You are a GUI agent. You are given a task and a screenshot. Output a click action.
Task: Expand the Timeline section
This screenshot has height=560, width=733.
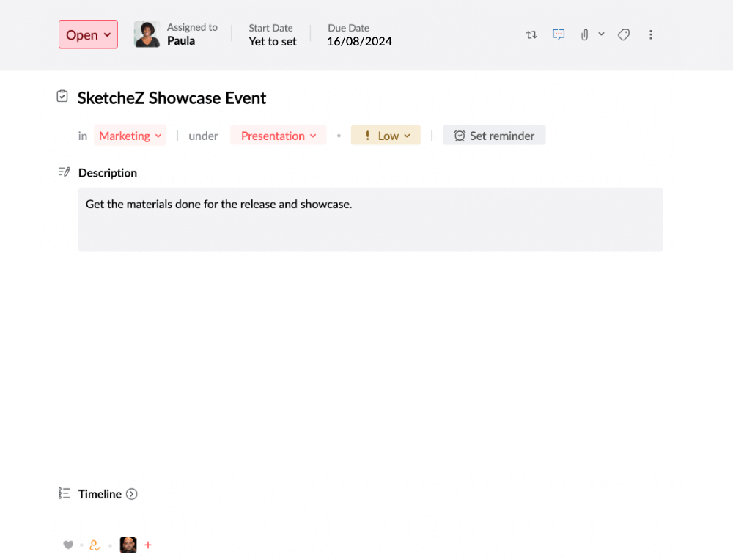pyautogui.click(x=132, y=493)
